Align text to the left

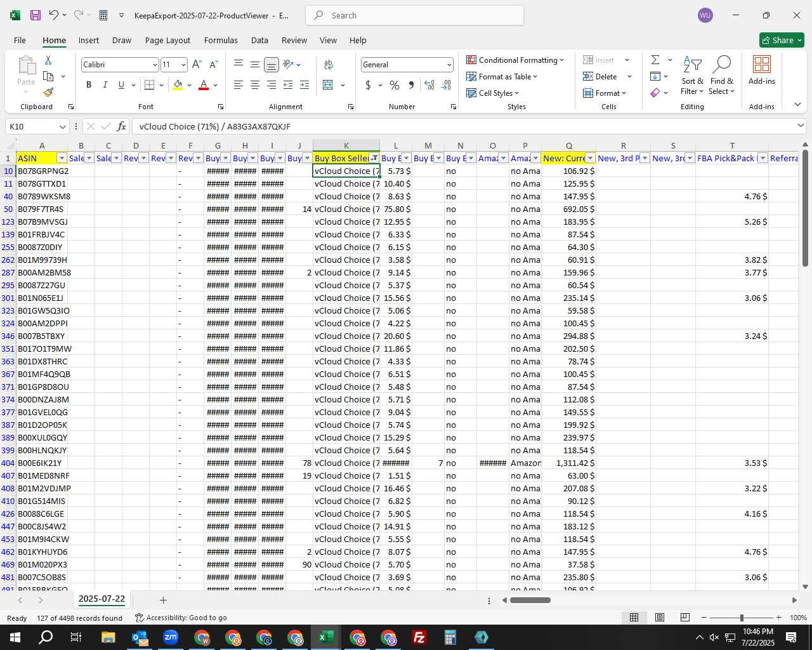tap(238, 84)
